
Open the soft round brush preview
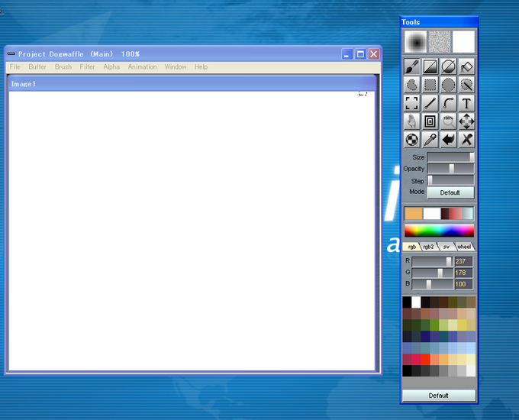[x=415, y=42]
